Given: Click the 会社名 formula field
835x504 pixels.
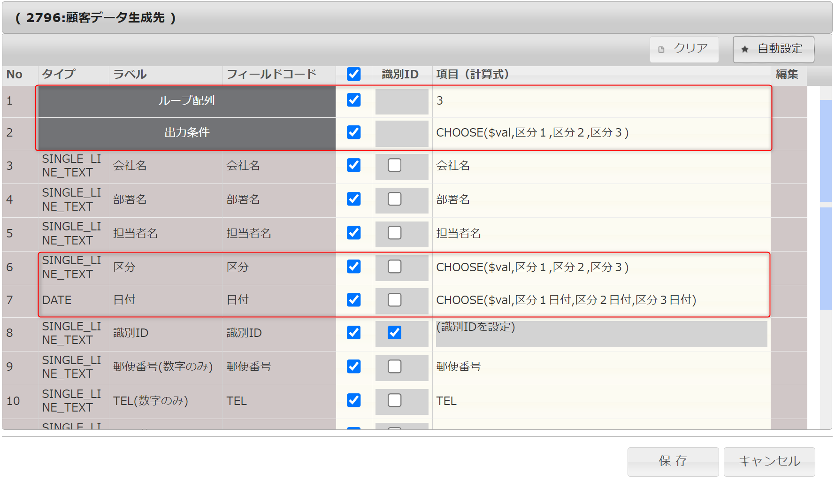Looking at the screenshot, I should point(601,166).
